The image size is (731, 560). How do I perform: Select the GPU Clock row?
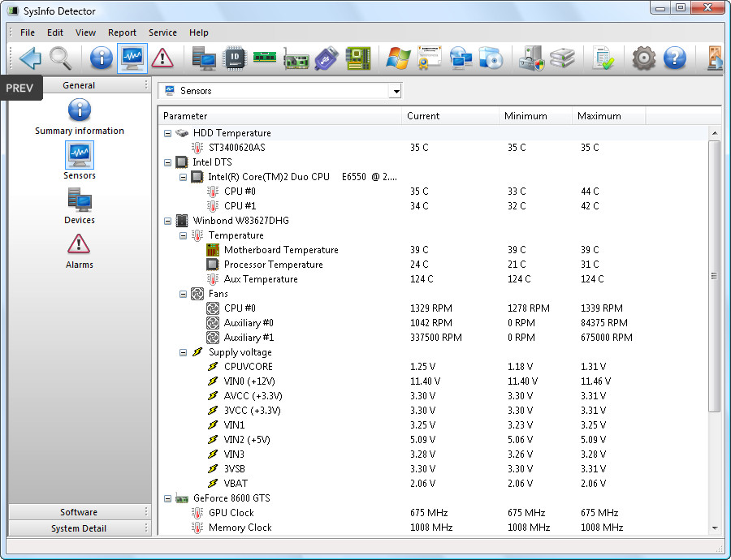434,513
